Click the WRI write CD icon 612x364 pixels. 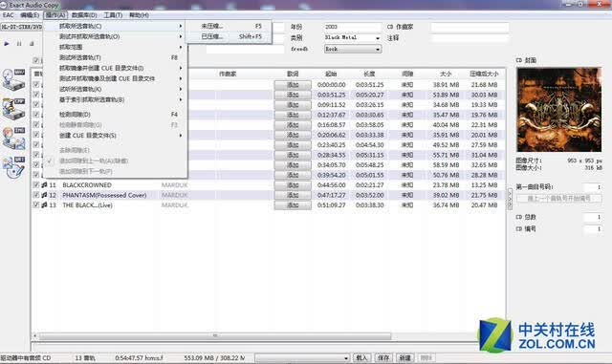pos(14,167)
